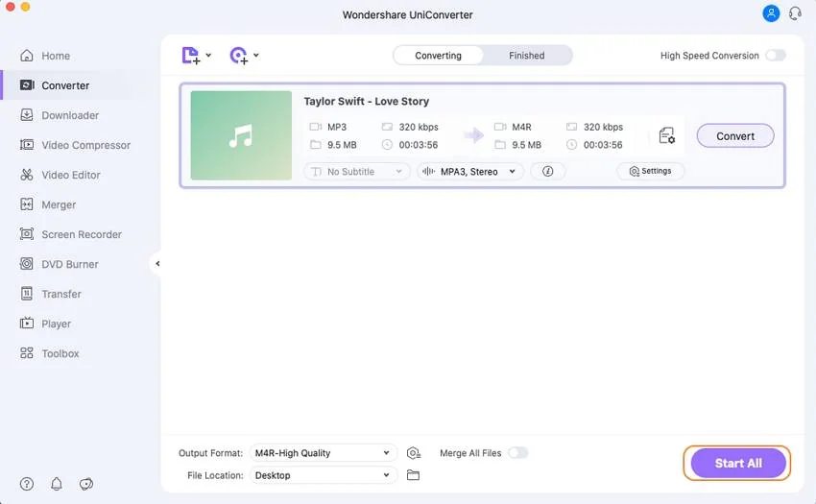Viewport: 816px width, 504px height.
Task: Switch to the Finished tab
Action: tap(527, 55)
